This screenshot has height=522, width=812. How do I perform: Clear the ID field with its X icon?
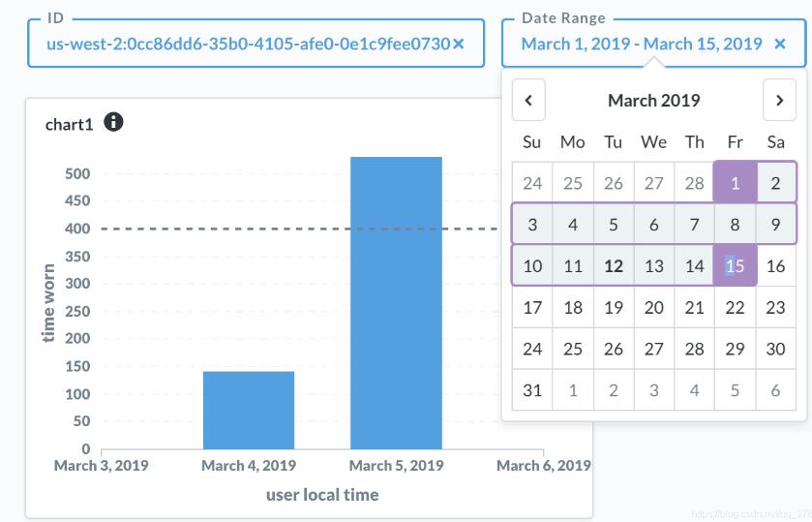459,44
